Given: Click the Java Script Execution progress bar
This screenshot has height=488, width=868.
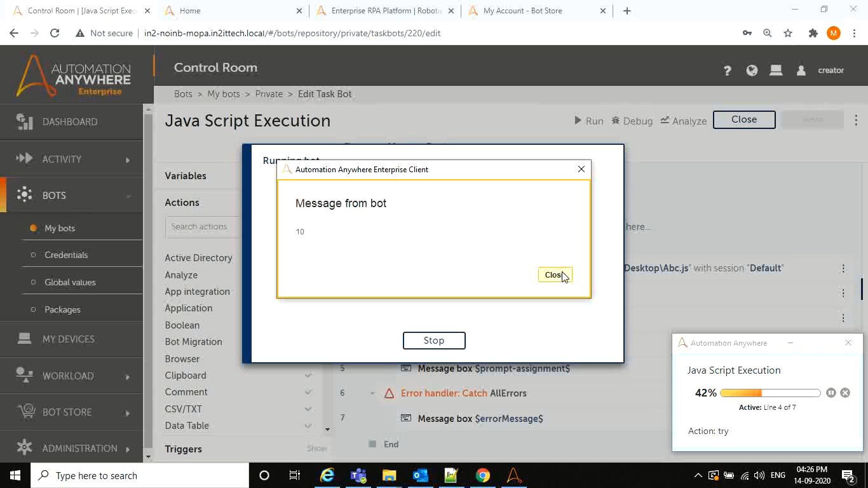Looking at the screenshot, I should click(x=770, y=393).
